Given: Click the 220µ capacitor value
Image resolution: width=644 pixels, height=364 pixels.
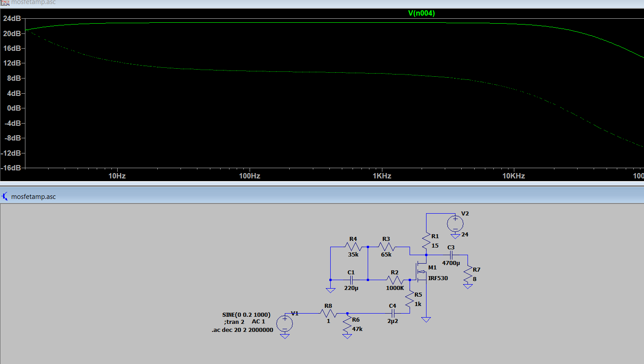Looking at the screenshot, I should click(351, 288).
